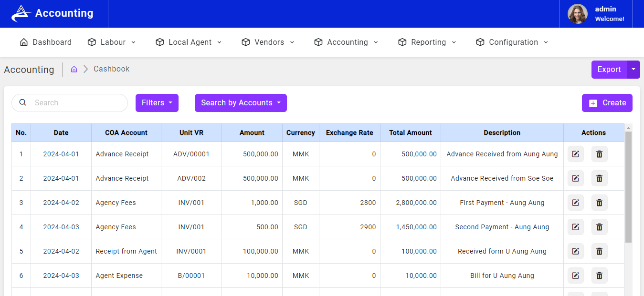Click the Create button

click(607, 103)
